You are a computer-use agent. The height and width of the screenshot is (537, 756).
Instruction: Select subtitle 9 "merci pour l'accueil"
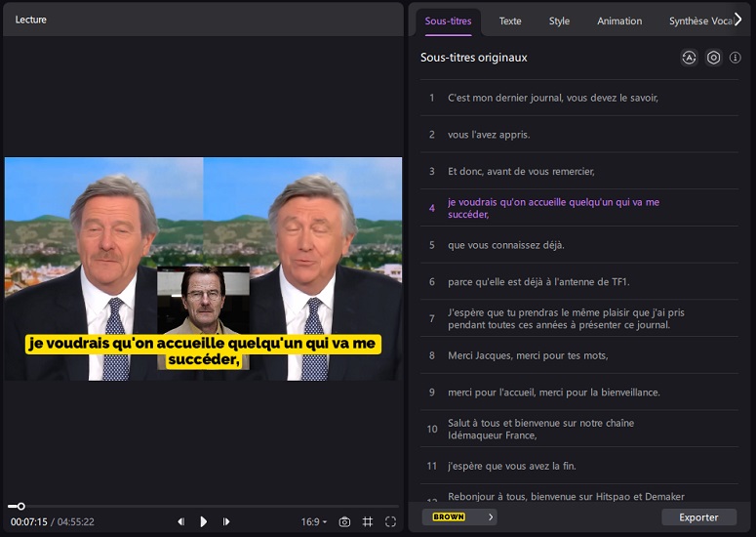click(x=579, y=392)
